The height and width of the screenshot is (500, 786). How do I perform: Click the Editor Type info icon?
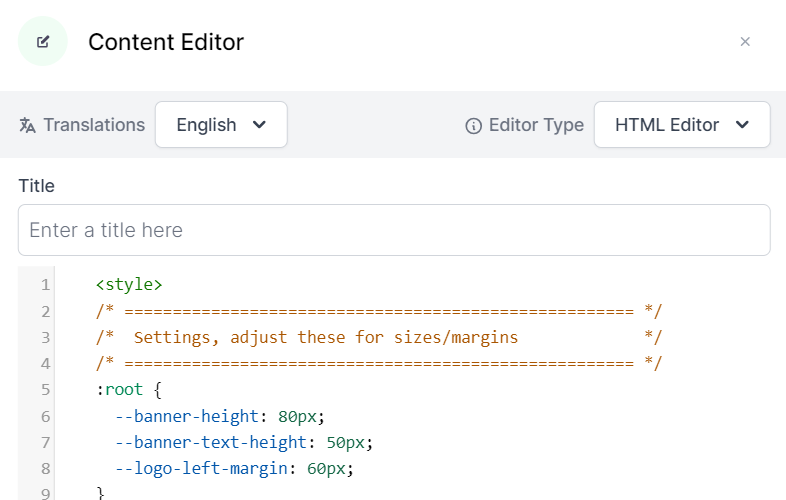pos(474,126)
